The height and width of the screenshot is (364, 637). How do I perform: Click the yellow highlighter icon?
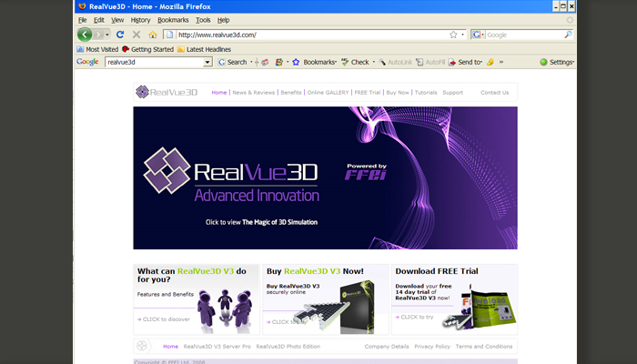click(x=490, y=62)
